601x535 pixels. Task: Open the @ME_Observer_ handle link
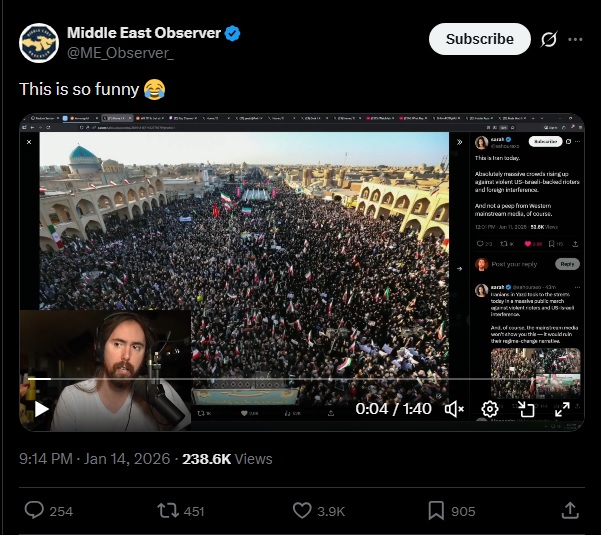coord(120,53)
